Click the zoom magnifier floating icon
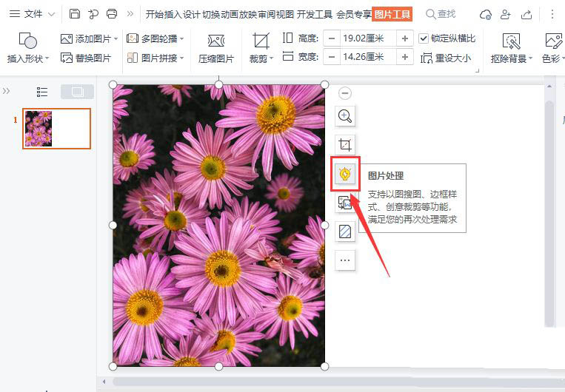Viewport: 565px width, 392px height. point(345,116)
